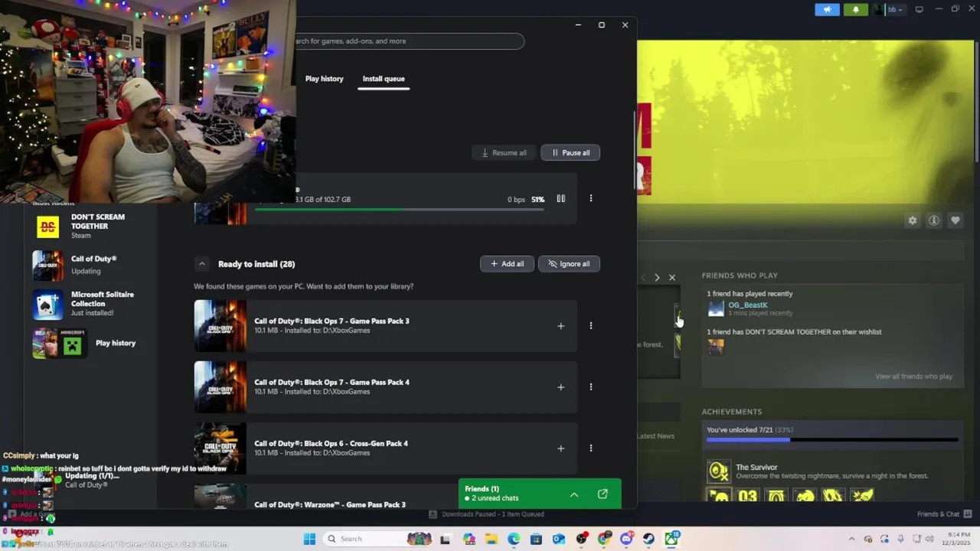This screenshot has height=551, width=980.
Task: Open Steam game info icon
Action: [934, 220]
